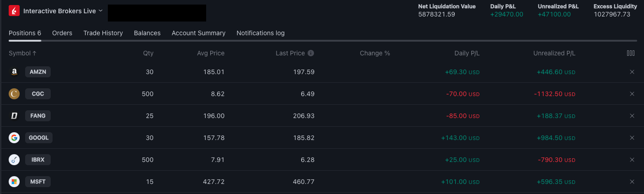Image resolution: width=644 pixels, height=194 pixels.
Task: Open the column settings icon
Action: (631, 53)
